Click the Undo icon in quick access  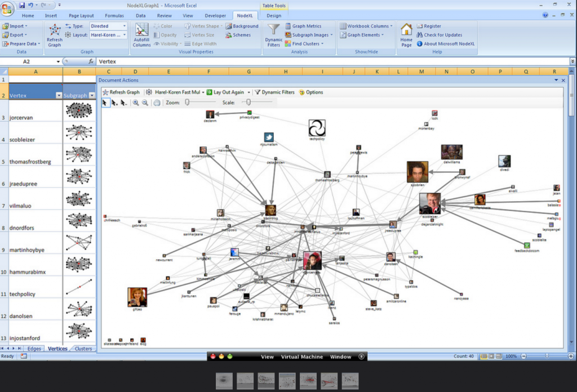click(31, 5)
